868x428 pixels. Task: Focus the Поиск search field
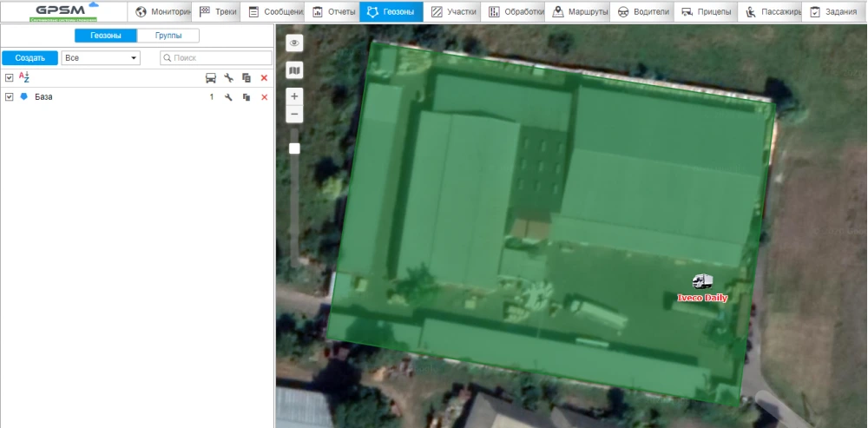[x=216, y=57]
